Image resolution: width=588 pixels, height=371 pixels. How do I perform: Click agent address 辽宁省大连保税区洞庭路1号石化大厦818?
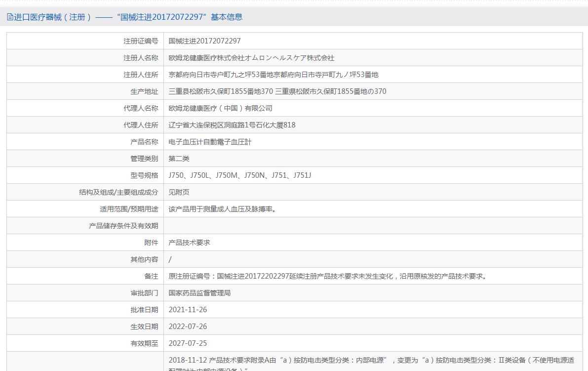click(x=232, y=125)
